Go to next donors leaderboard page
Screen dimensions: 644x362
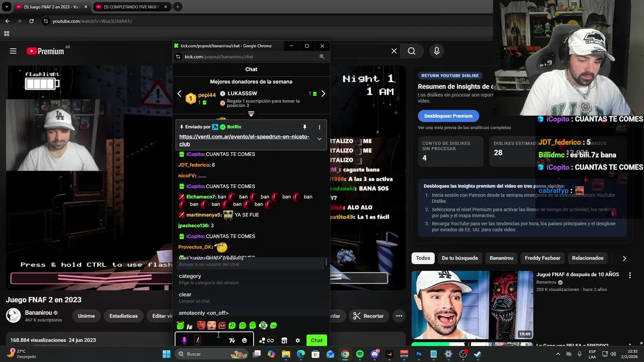point(323,94)
